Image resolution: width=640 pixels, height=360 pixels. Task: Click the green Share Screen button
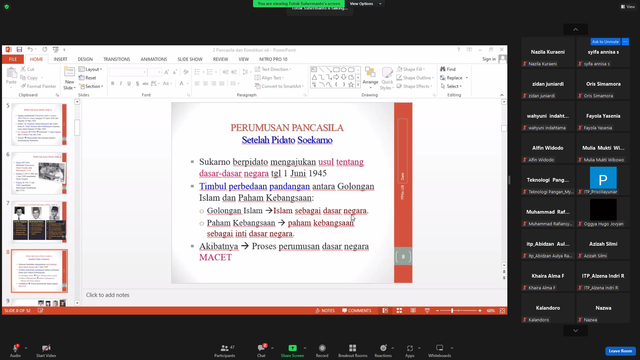coord(292,350)
